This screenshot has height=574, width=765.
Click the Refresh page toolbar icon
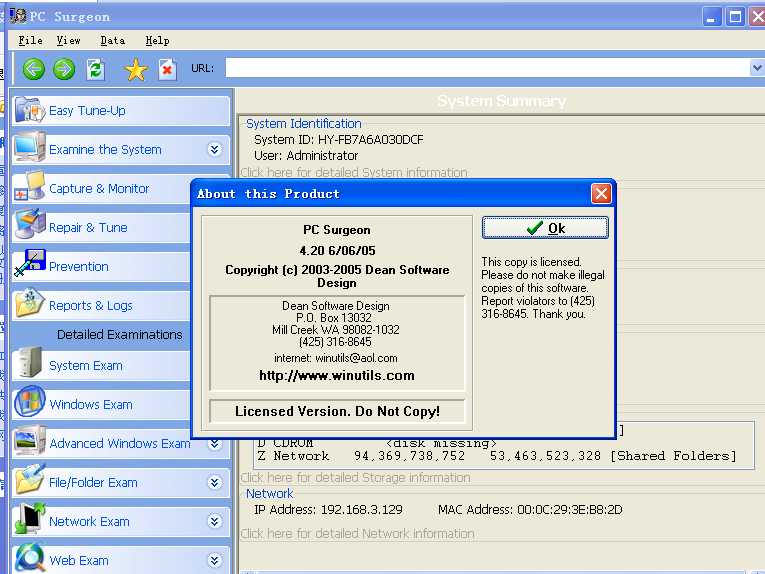tap(95, 69)
